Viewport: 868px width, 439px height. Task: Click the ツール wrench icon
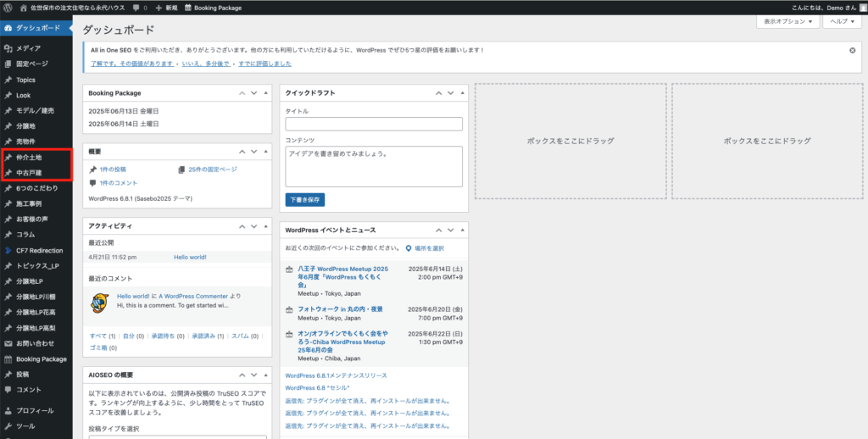click(x=8, y=426)
